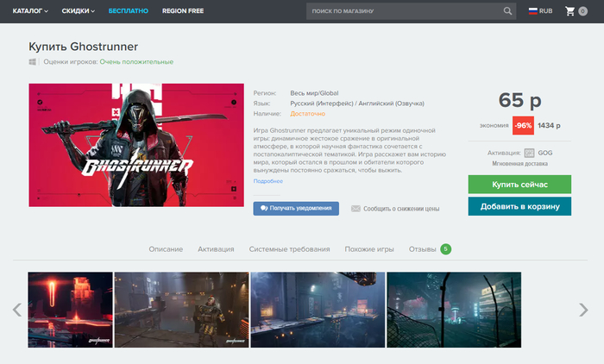Viewport: 604px width, 364px height.
Task: Click the search magnifier icon
Action: (x=507, y=11)
